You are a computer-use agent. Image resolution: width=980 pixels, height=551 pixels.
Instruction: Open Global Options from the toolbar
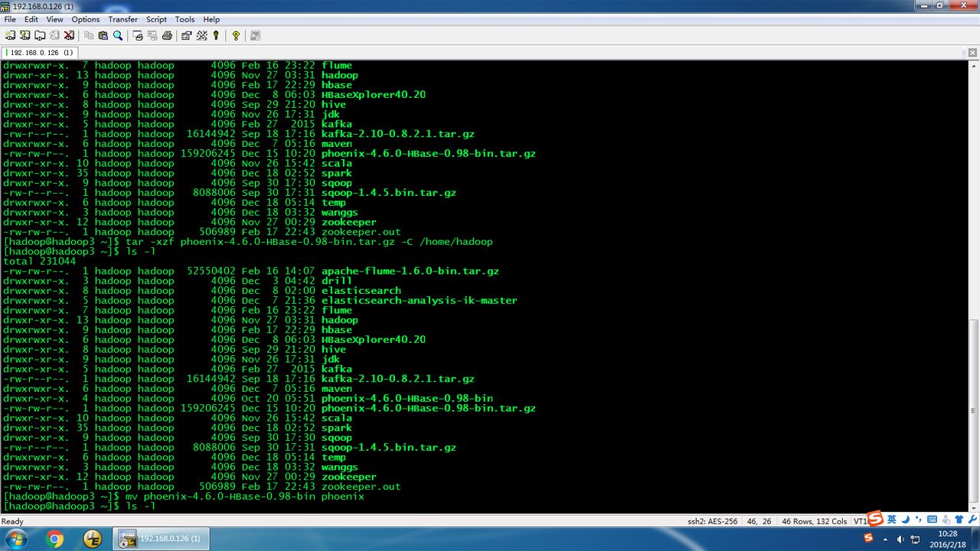[x=201, y=35]
